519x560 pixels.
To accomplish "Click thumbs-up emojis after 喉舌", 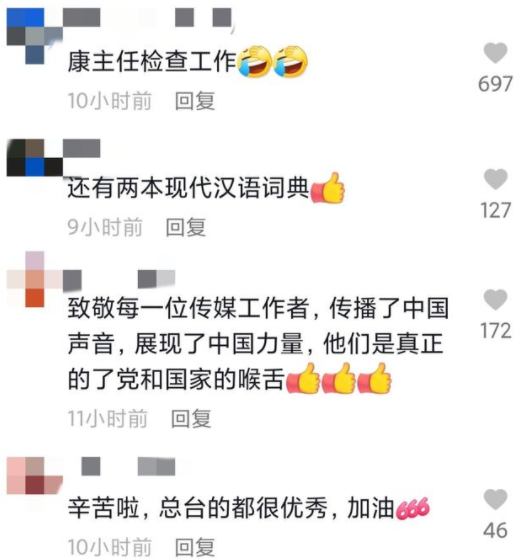I will point(339,379).
